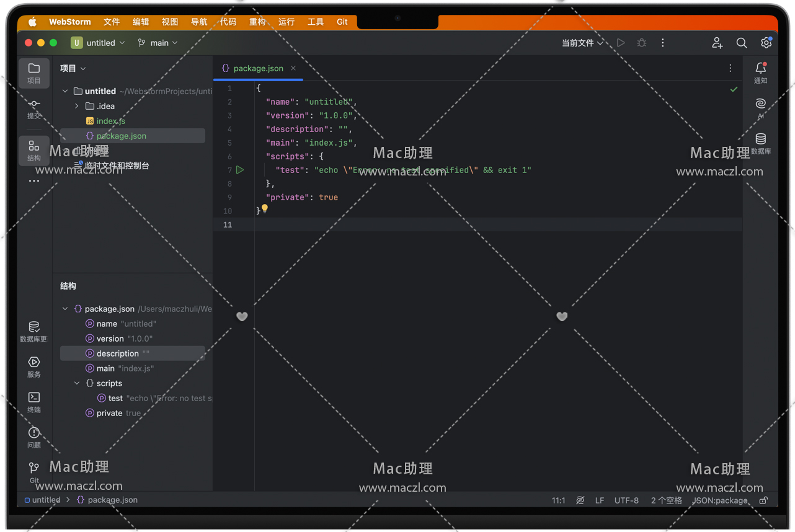Open the current file run configuration dropdown
This screenshot has width=795, height=532.
pyautogui.click(x=582, y=43)
